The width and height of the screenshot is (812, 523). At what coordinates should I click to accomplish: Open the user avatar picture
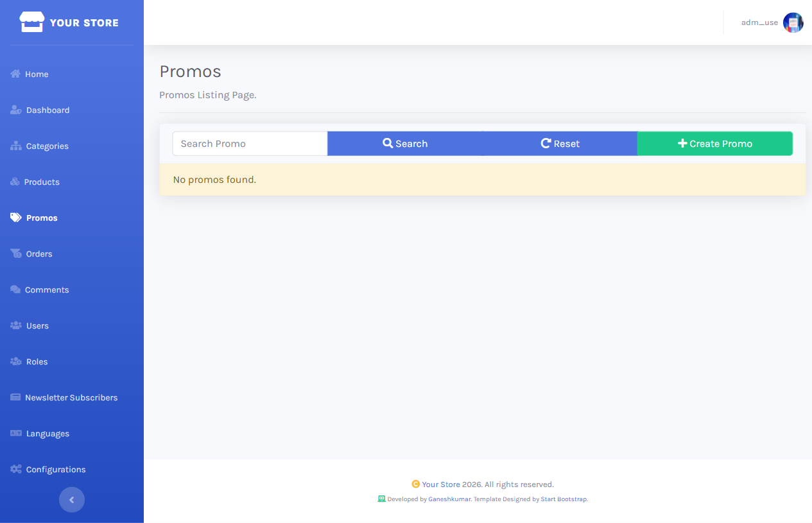(x=793, y=22)
